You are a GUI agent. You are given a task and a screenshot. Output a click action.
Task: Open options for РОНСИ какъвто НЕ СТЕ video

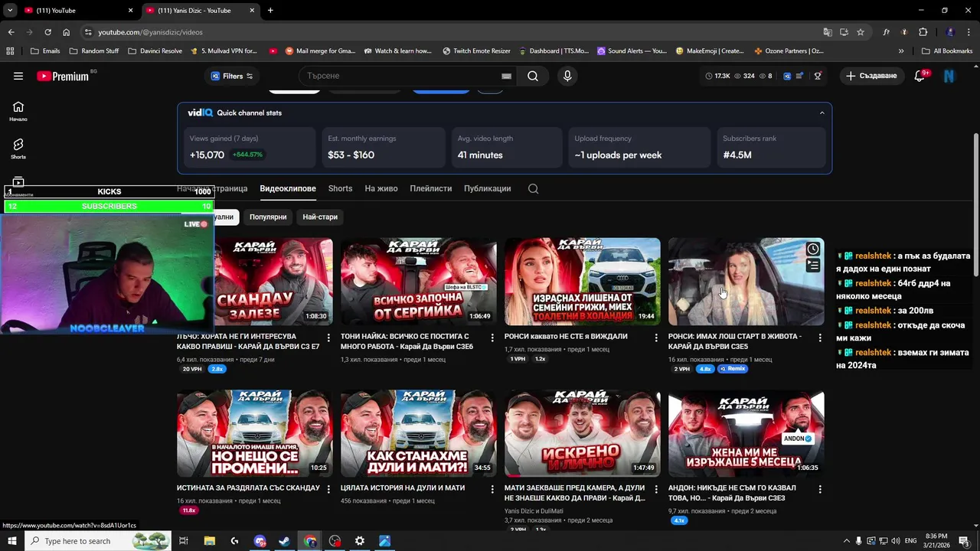click(x=656, y=337)
